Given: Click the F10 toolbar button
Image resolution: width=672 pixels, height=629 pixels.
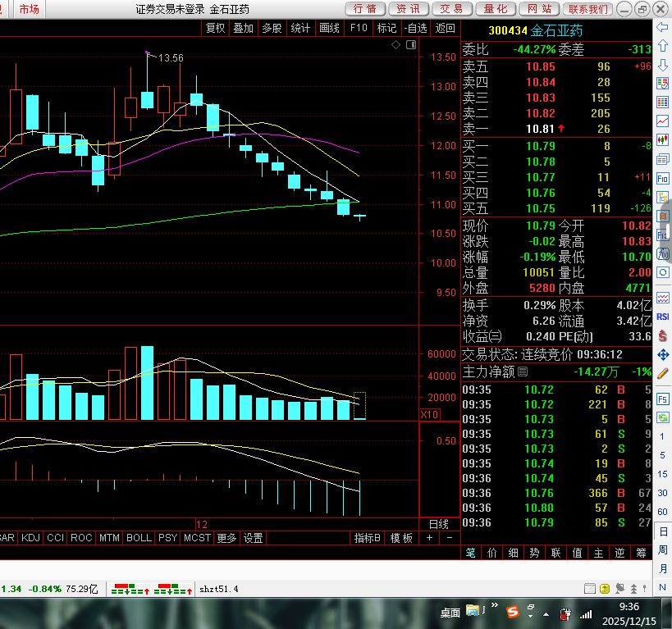Looking at the screenshot, I should (x=359, y=28).
